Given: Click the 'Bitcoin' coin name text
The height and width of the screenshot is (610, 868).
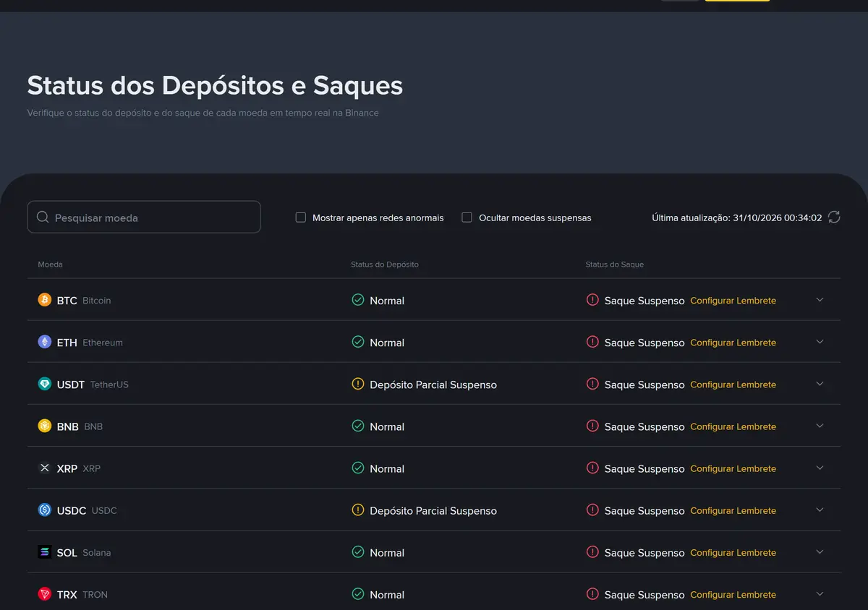Looking at the screenshot, I should [97, 301].
